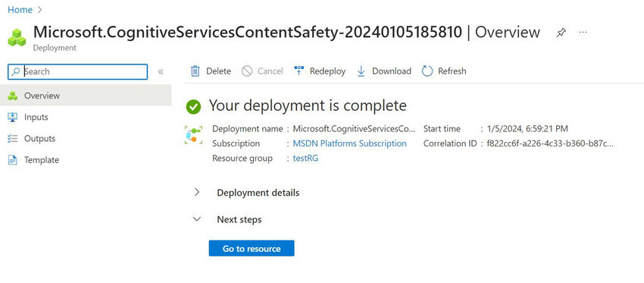Screen dimensions: 644x283
Task: Click the deployment flow diagram icon
Action: [x=193, y=135]
